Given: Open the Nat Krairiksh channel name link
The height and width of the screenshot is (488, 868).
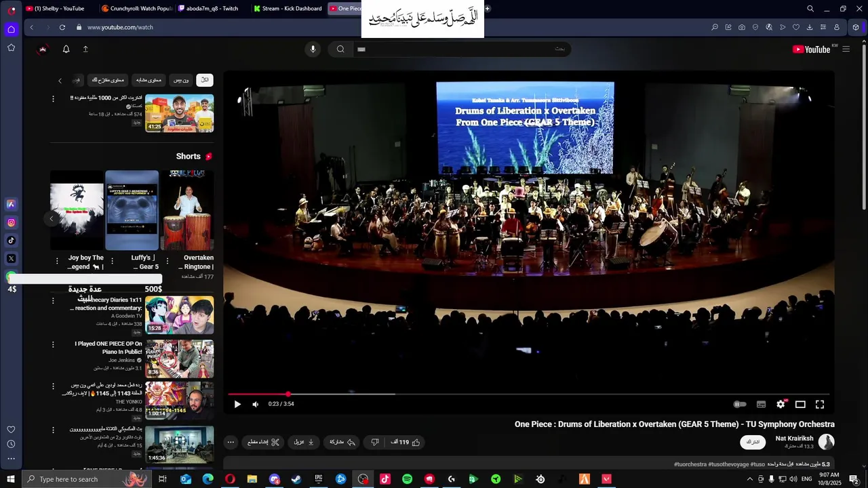Looking at the screenshot, I should (794, 439).
